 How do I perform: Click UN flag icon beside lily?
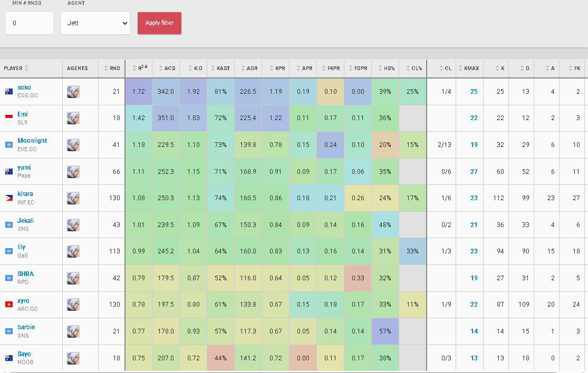click(9, 251)
